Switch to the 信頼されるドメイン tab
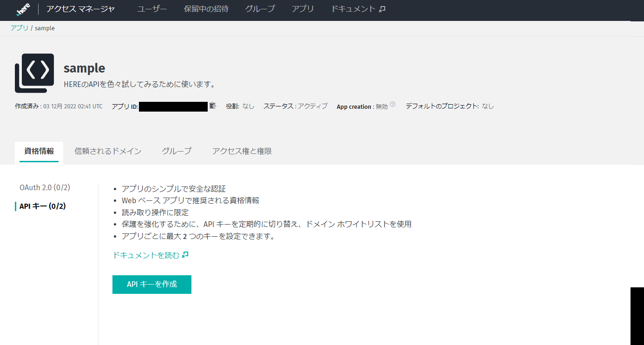The image size is (644, 345). point(108,151)
